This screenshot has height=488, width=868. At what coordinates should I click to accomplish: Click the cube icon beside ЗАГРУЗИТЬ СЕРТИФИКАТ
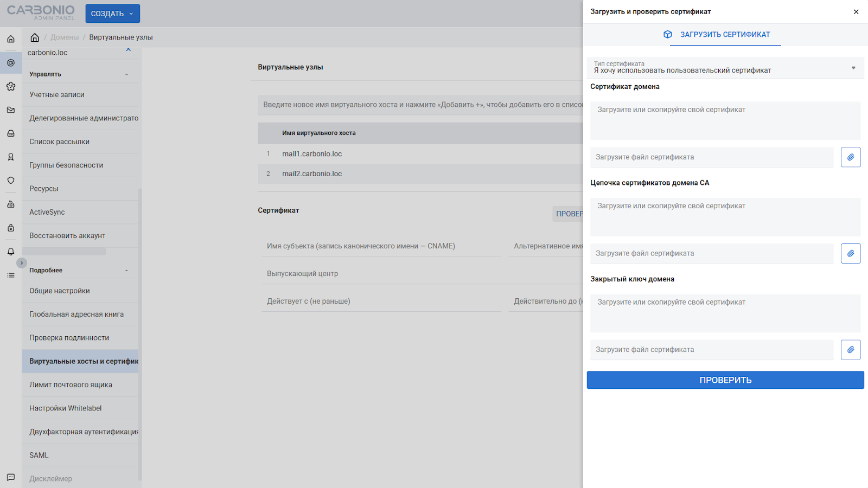point(668,35)
